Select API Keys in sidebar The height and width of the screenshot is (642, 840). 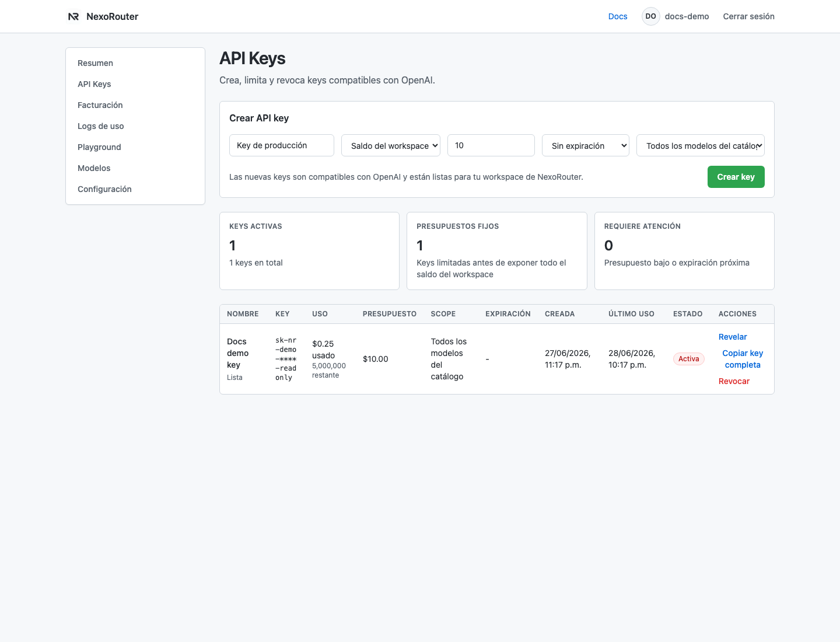click(x=135, y=84)
